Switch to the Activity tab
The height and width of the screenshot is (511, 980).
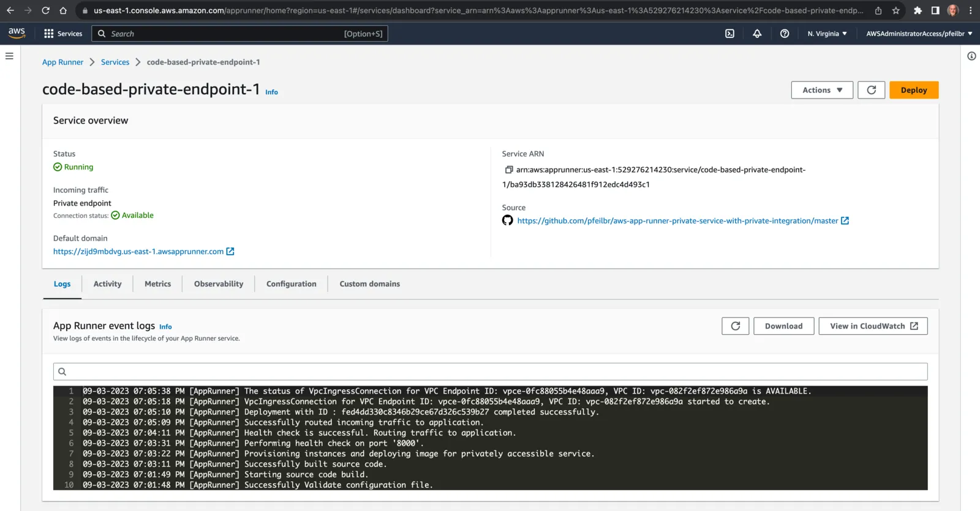107,284
